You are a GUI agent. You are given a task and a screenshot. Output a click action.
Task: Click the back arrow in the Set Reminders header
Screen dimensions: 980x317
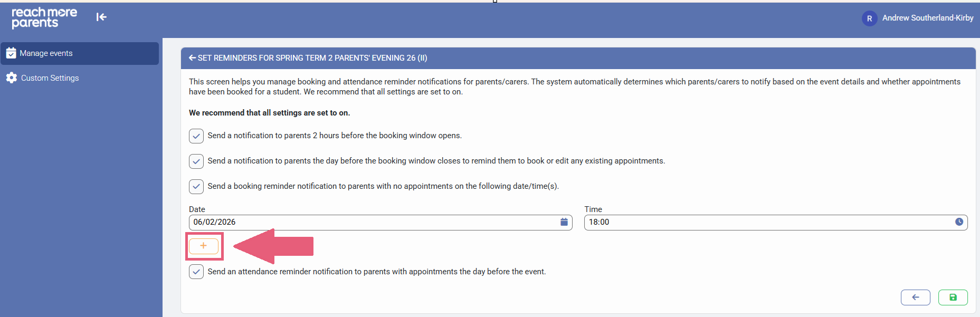pos(193,58)
